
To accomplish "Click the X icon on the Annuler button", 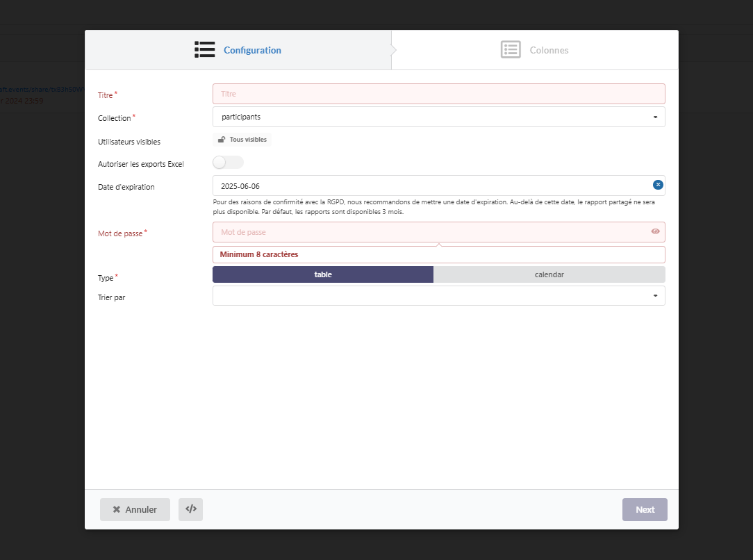I will [117, 509].
